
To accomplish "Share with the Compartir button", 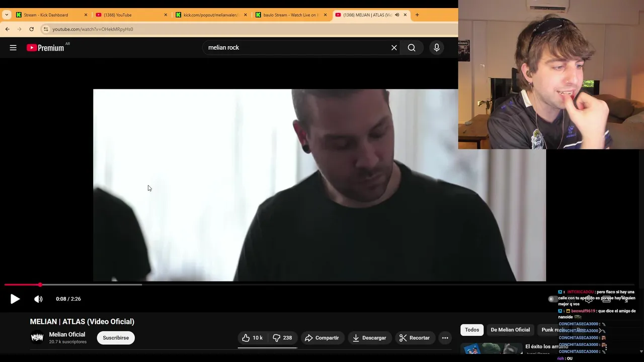I will coord(322,338).
